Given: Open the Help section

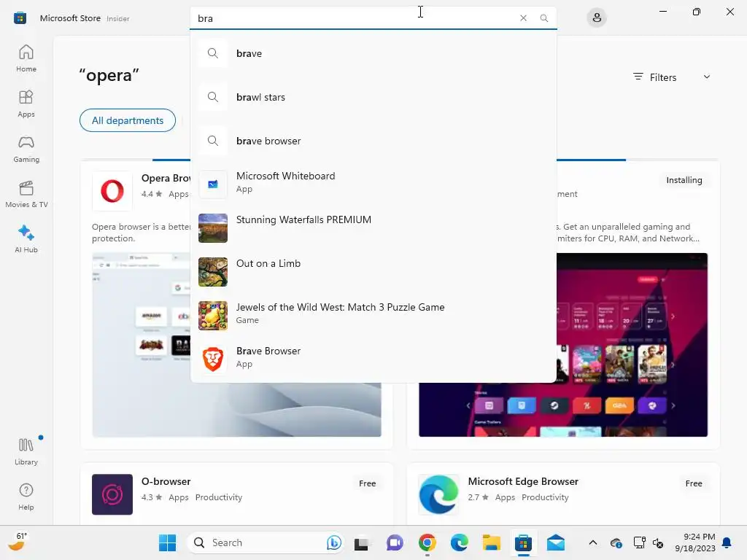Looking at the screenshot, I should click(x=26, y=497).
